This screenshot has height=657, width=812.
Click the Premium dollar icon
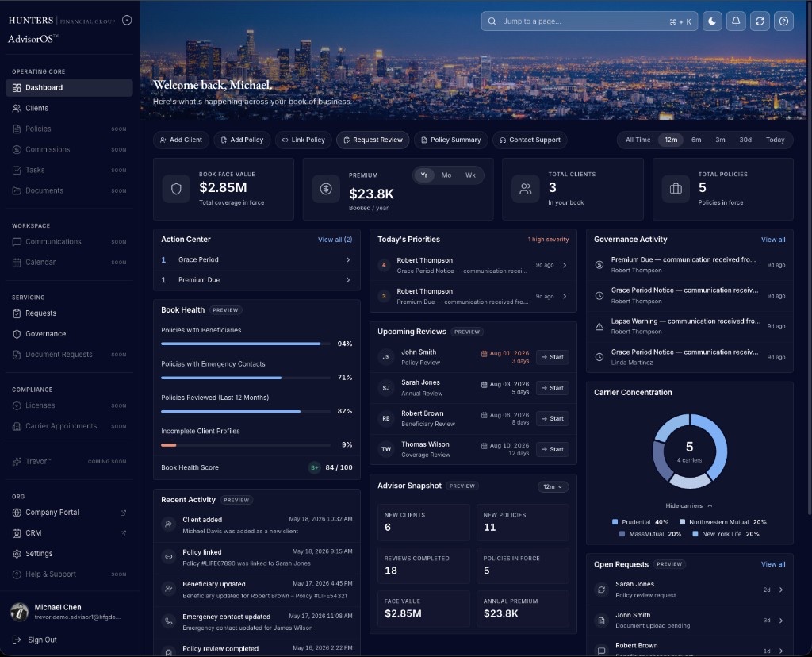pyautogui.click(x=326, y=189)
